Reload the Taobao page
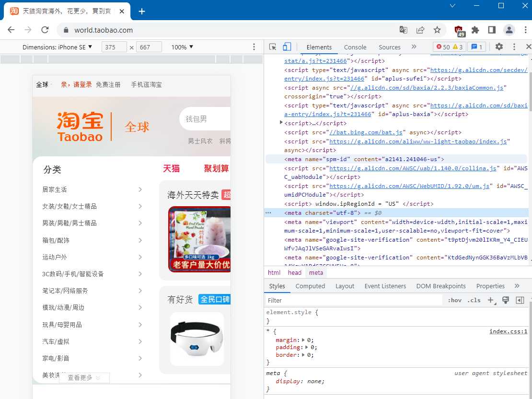 45,30
